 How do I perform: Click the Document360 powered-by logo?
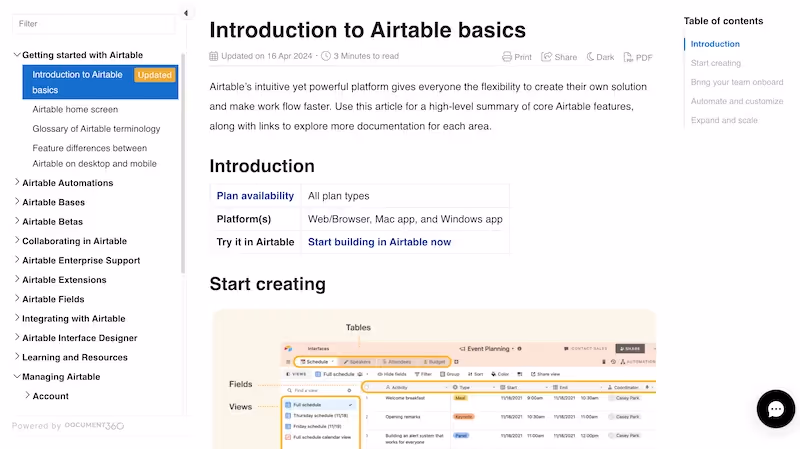94,426
